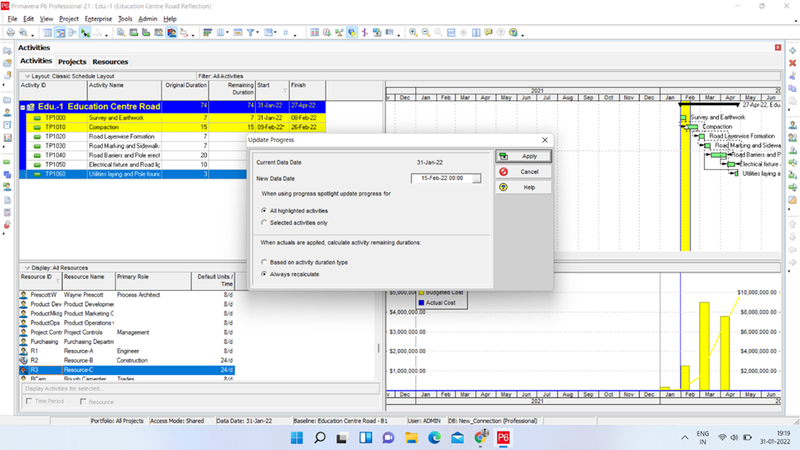Tick the Resource checkbox below resource list
Image resolution: width=800 pixels, height=450 pixels.
coord(83,402)
